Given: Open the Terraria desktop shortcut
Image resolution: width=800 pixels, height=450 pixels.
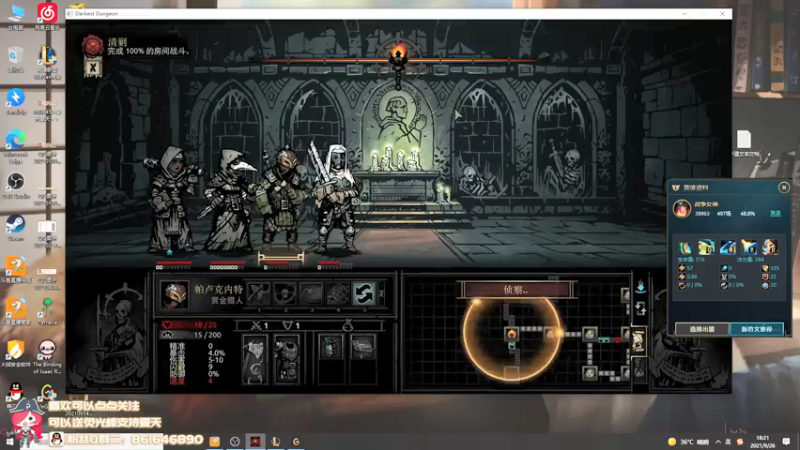Looking at the screenshot, I should click(x=47, y=311).
